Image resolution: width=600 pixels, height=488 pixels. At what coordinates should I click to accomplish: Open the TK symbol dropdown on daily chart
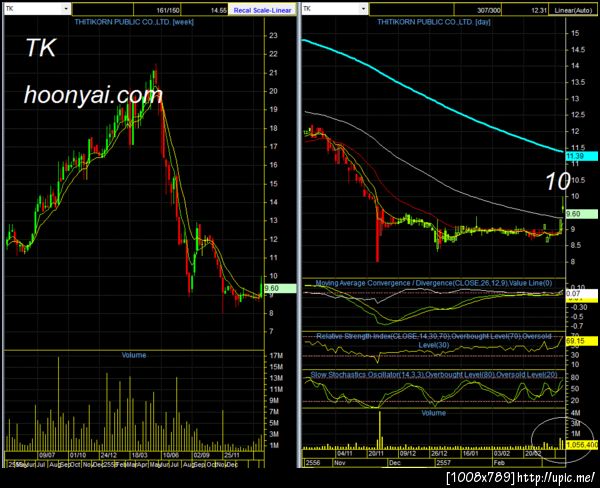click(x=364, y=8)
